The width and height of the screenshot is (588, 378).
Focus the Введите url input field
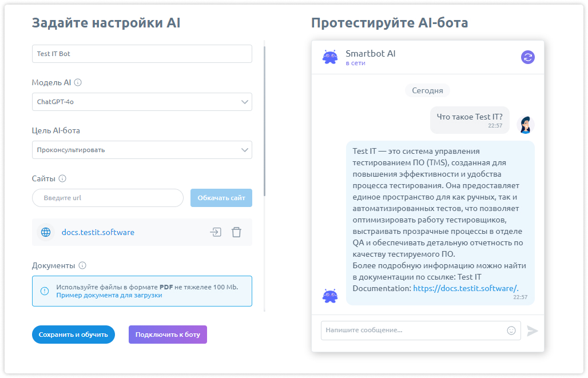108,198
